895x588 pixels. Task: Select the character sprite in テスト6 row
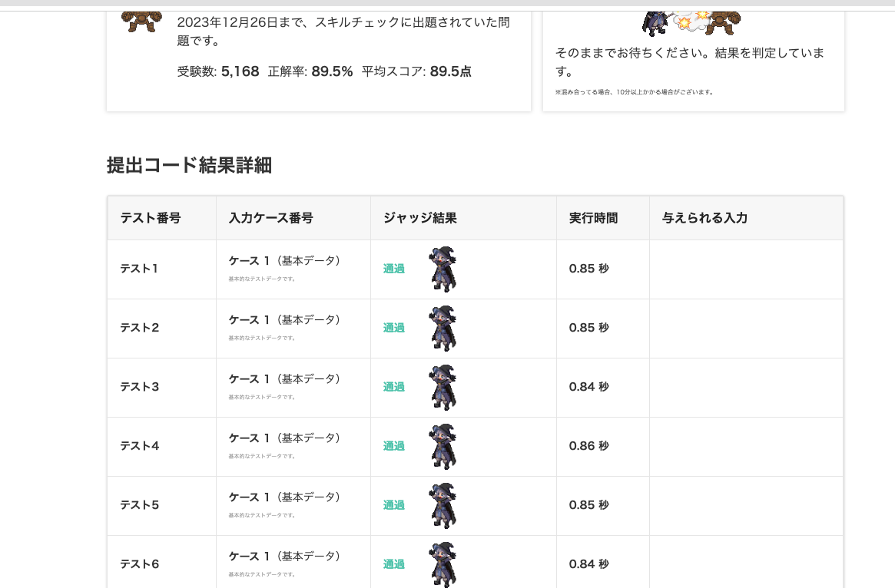(x=443, y=563)
